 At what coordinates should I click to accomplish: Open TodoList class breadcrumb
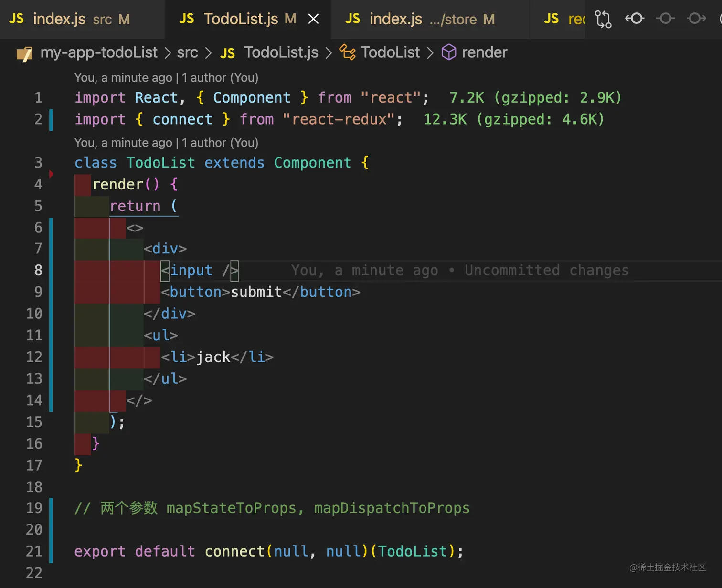pyautogui.click(x=390, y=52)
